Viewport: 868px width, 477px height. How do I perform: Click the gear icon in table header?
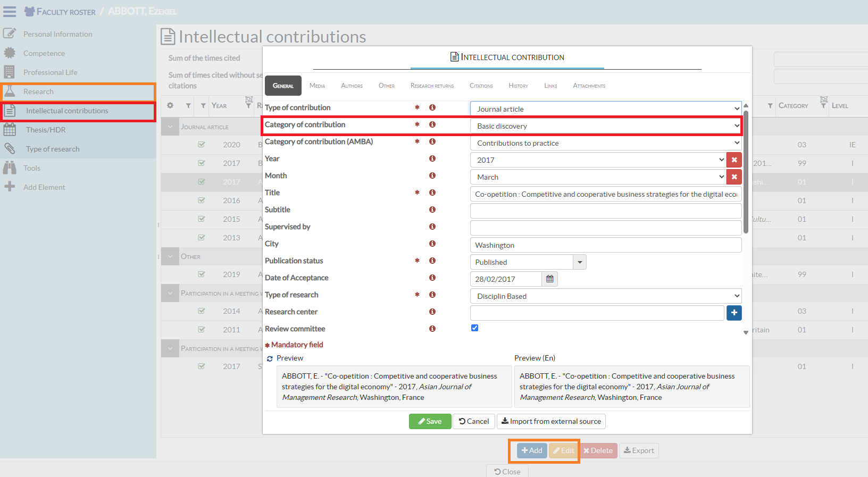click(x=170, y=106)
